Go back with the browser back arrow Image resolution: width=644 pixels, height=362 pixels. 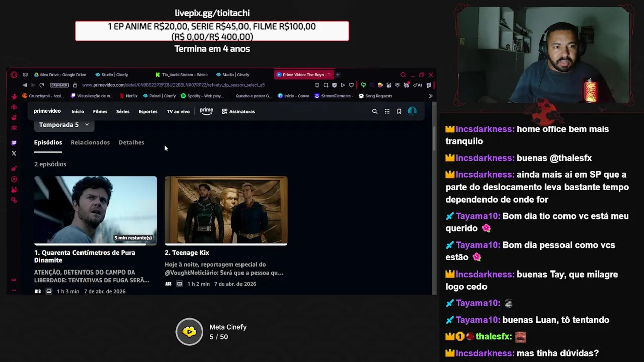[x=25, y=85]
